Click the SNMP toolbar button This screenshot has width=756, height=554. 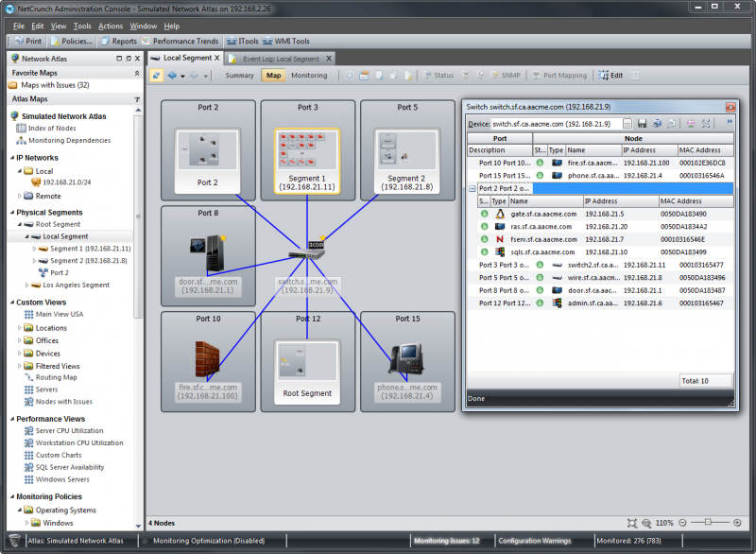tap(506, 76)
